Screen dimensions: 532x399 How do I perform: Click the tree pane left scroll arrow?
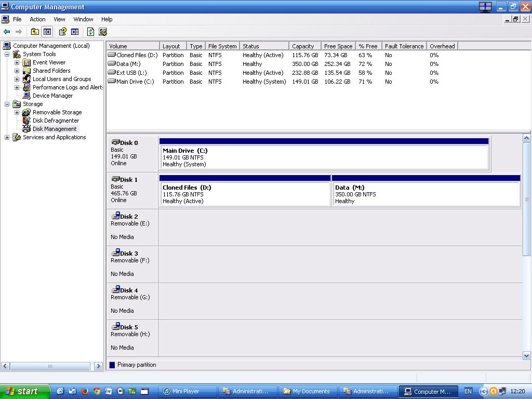tap(5, 366)
